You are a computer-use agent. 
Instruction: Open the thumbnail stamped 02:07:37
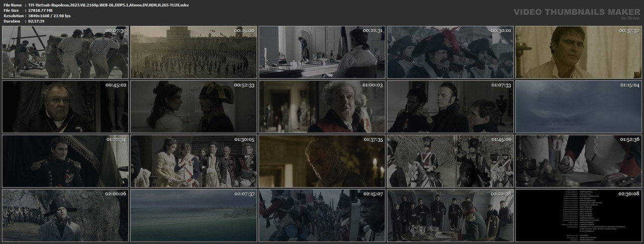[x=194, y=215]
